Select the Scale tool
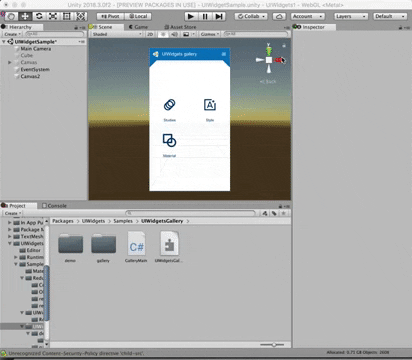The image size is (412, 360). [53, 16]
